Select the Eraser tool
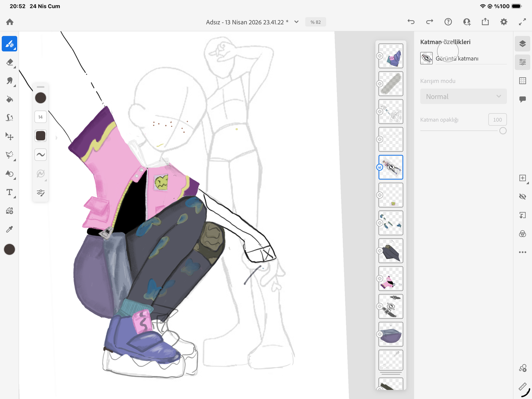532x399 pixels. (9, 62)
